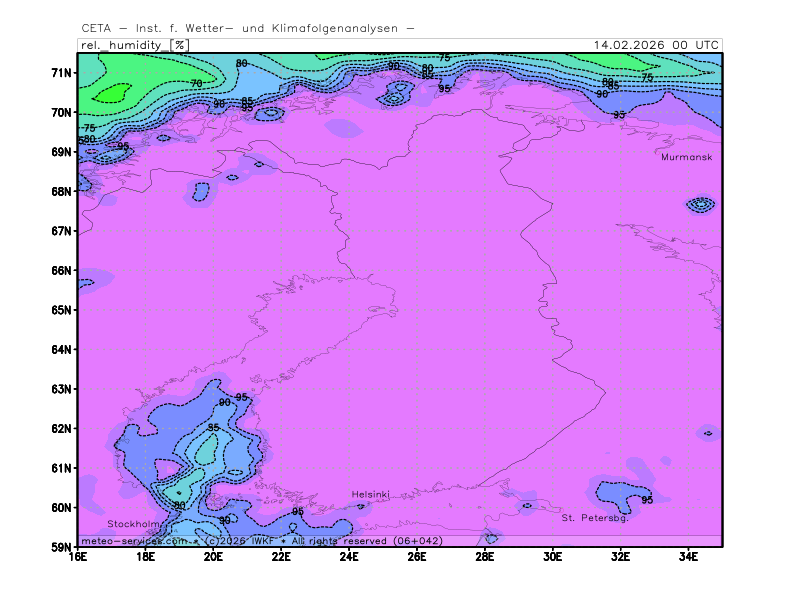The width and height of the screenshot is (800, 600).
Task: Click the Murmansk city label
Action: 686,157
